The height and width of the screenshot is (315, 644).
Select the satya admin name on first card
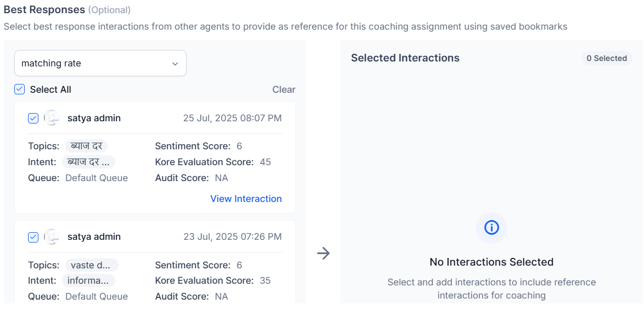coord(94,118)
